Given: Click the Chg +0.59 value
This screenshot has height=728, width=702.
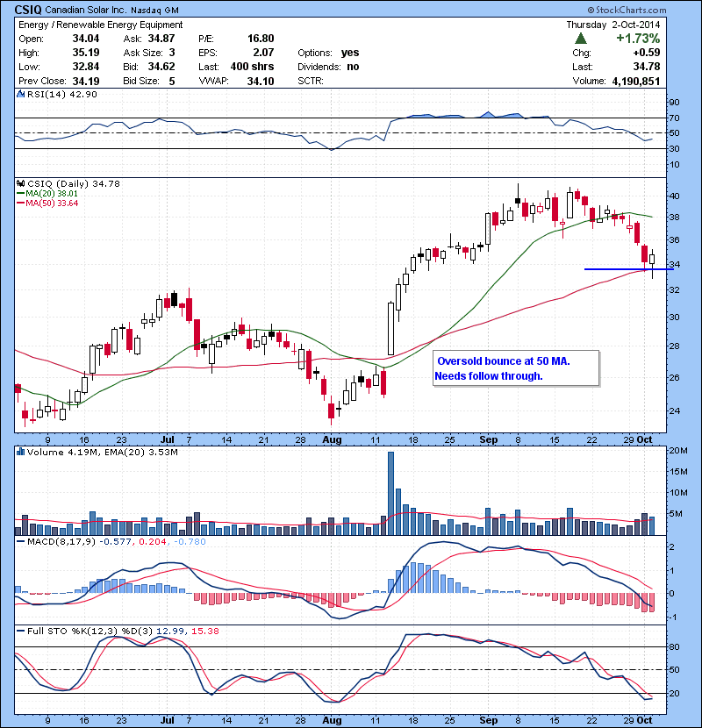Looking at the screenshot, I should 647,53.
